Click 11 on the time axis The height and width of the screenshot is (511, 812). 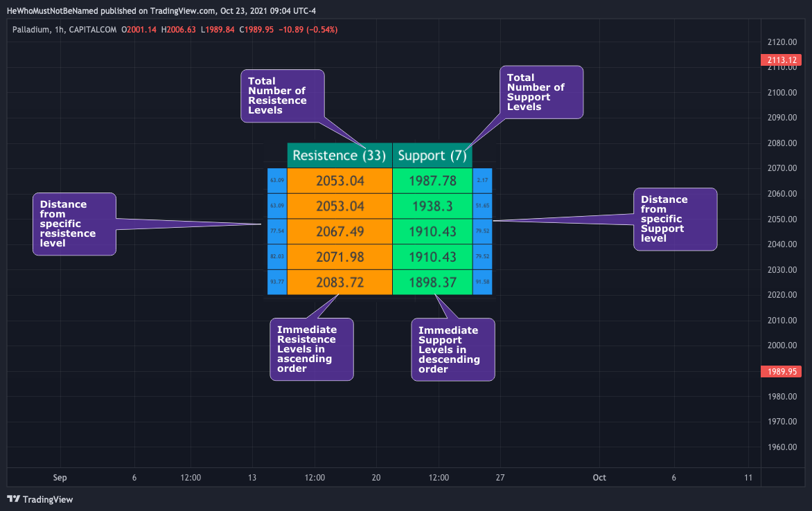click(x=748, y=477)
